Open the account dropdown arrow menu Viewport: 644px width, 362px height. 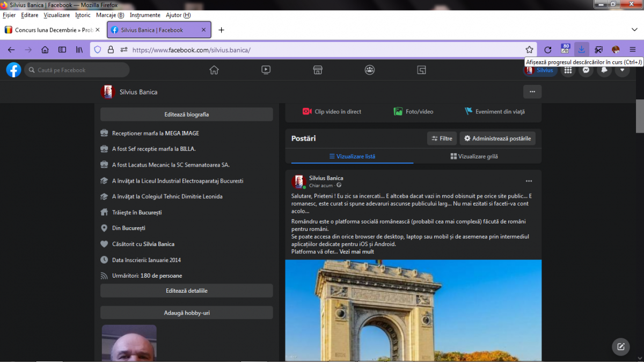(623, 70)
